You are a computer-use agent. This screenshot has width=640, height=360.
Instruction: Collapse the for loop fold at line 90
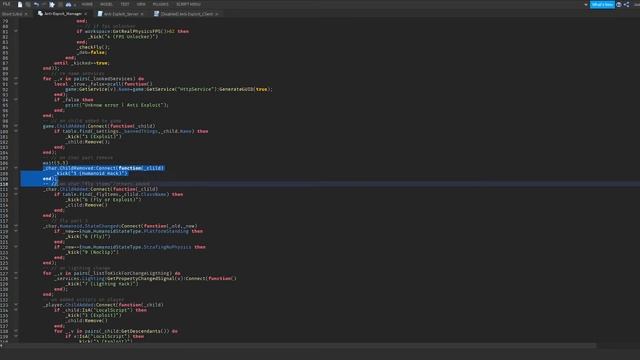click(16, 78)
